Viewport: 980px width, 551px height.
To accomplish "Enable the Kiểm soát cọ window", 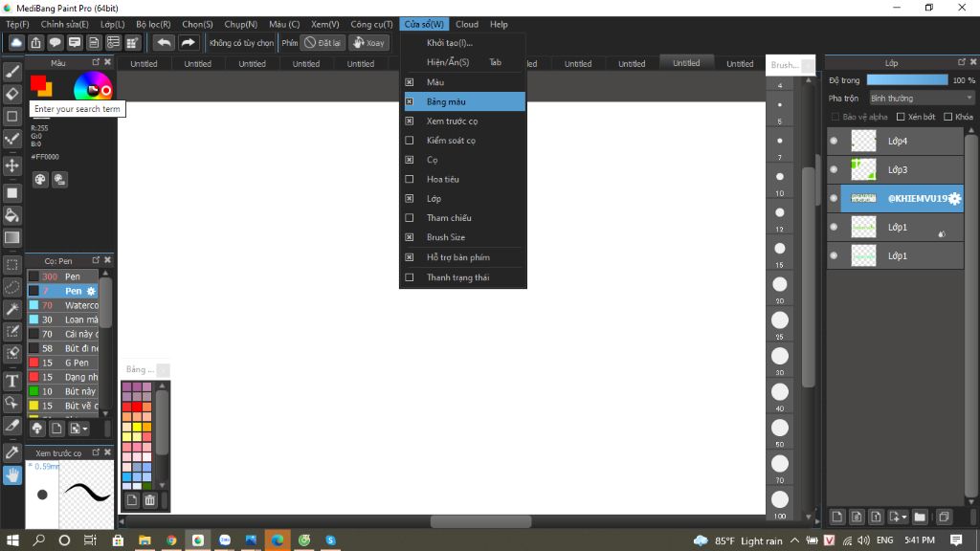I will point(410,140).
